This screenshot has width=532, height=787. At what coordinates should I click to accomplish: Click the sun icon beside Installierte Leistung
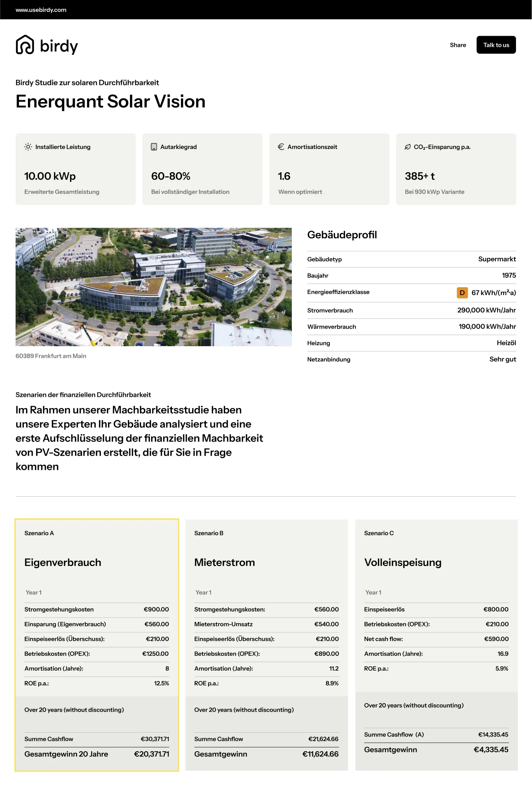(x=28, y=147)
